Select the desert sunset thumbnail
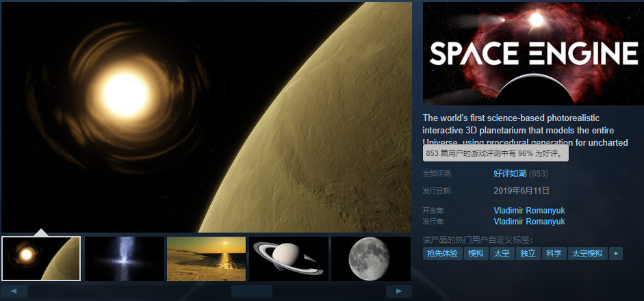Image resolution: width=644 pixels, height=301 pixels. [x=206, y=259]
